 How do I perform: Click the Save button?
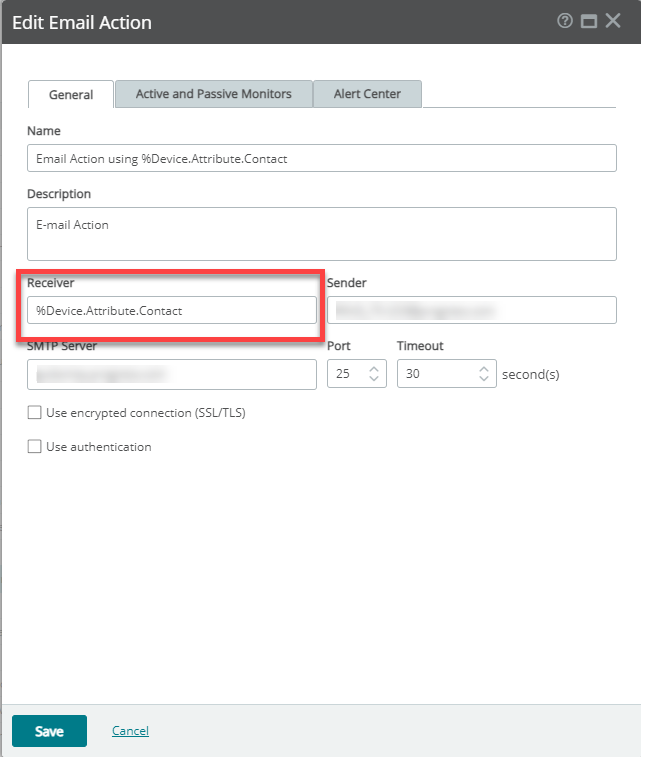(x=49, y=731)
